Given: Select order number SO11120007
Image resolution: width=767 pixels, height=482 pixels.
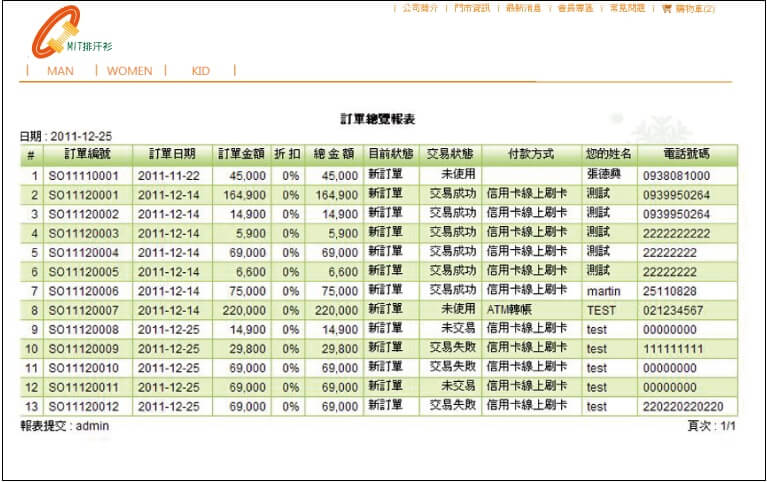Looking at the screenshot, I should [x=84, y=310].
